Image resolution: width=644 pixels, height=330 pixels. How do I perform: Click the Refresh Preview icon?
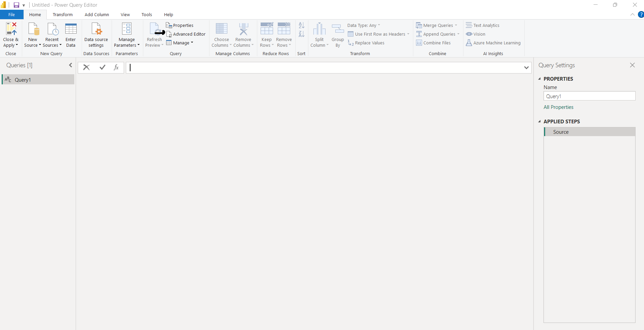(155, 29)
